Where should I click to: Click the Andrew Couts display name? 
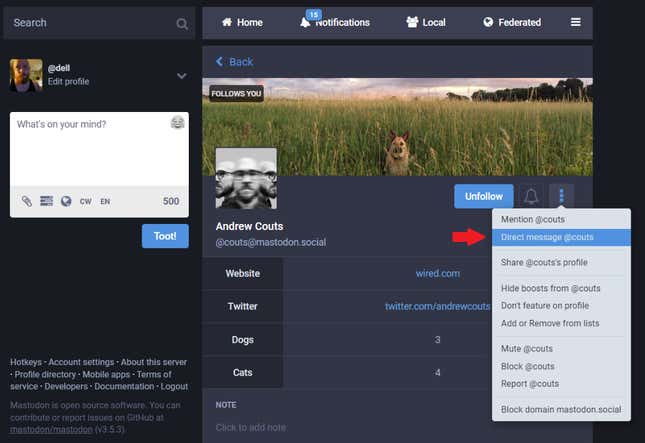249,226
